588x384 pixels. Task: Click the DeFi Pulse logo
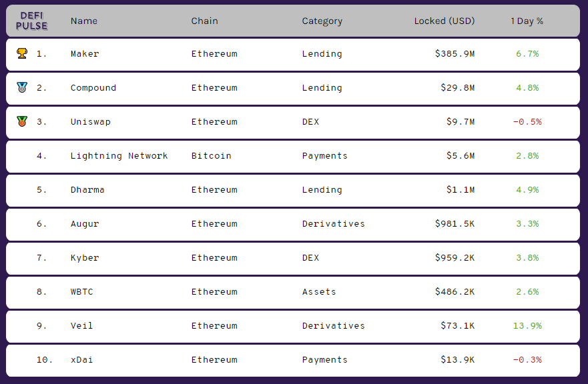point(32,21)
